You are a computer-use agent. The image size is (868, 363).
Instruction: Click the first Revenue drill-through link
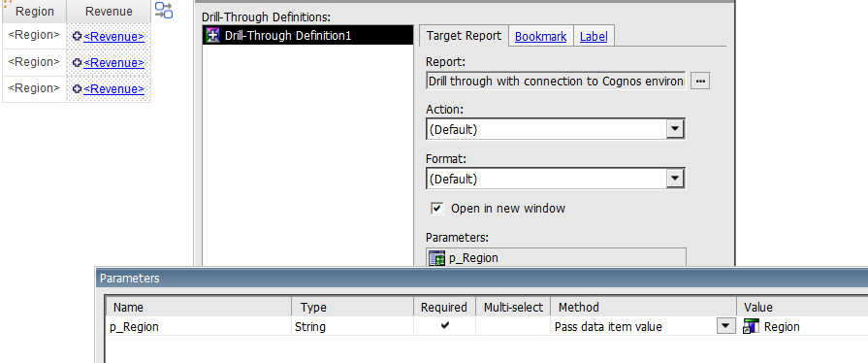[x=114, y=37]
